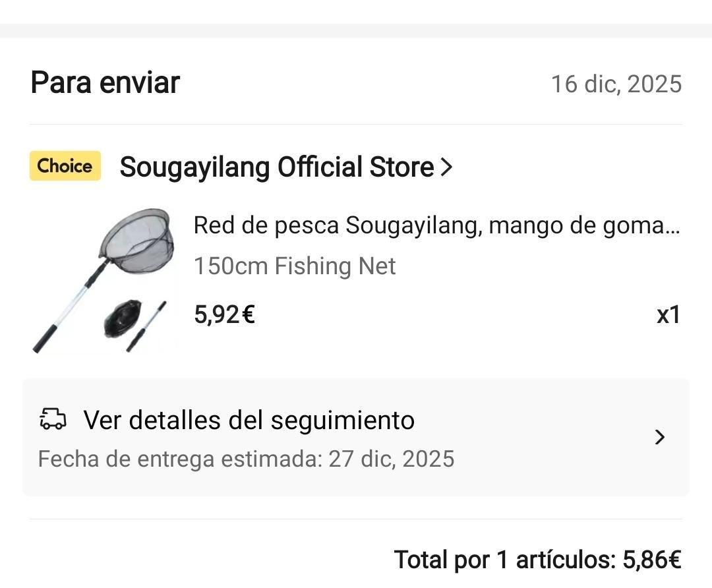
Task: Click the yellow Choice badge
Action: click(65, 166)
